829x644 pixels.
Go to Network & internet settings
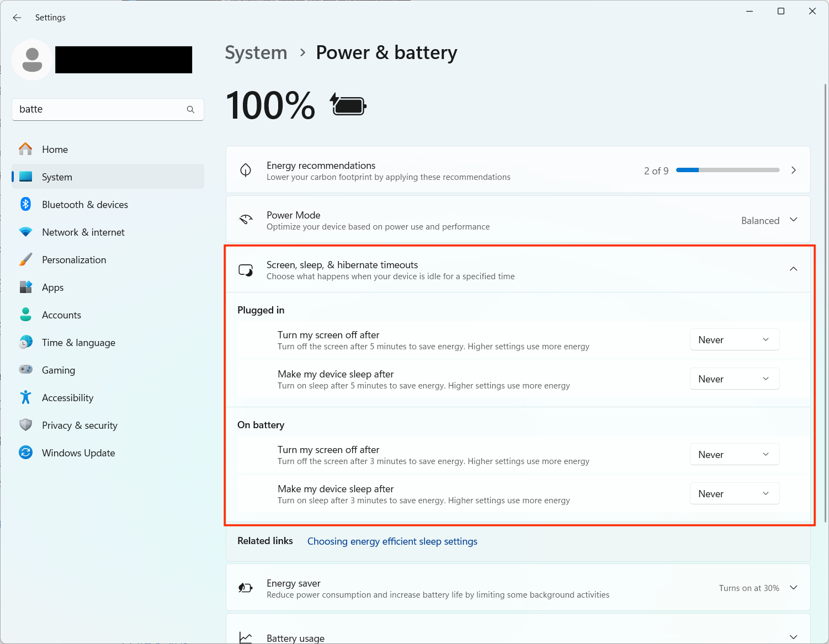tap(83, 232)
